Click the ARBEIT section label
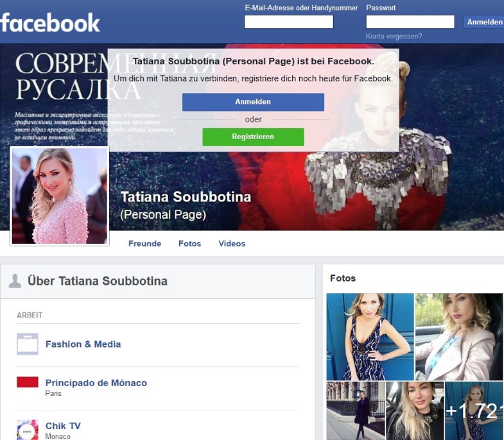This screenshot has width=504, height=440. click(x=30, y=315)
